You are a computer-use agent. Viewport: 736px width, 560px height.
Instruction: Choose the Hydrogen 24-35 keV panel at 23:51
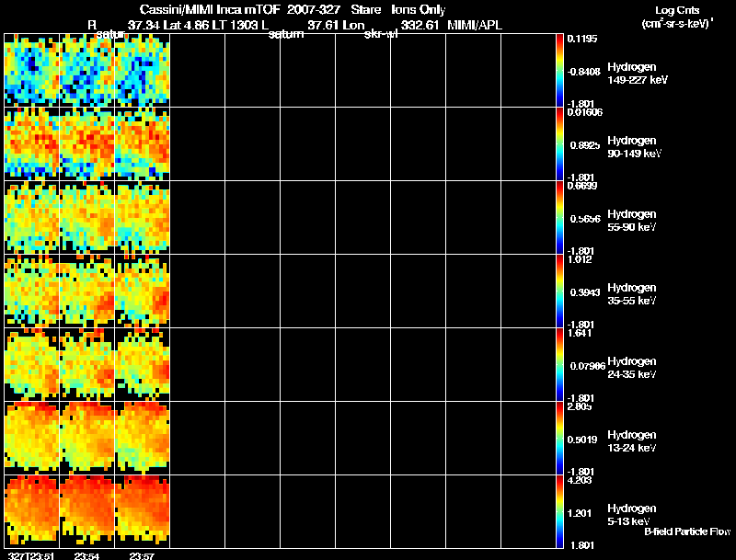32,365
